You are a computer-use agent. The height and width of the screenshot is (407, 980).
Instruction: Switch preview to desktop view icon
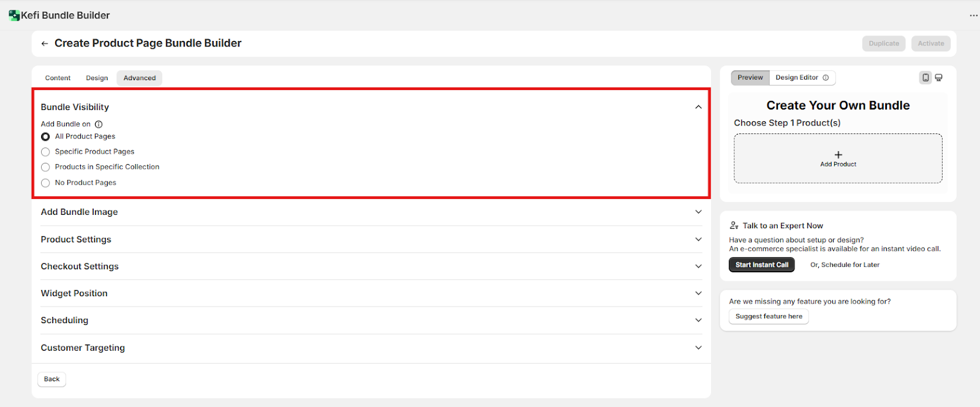coord(939,78)
